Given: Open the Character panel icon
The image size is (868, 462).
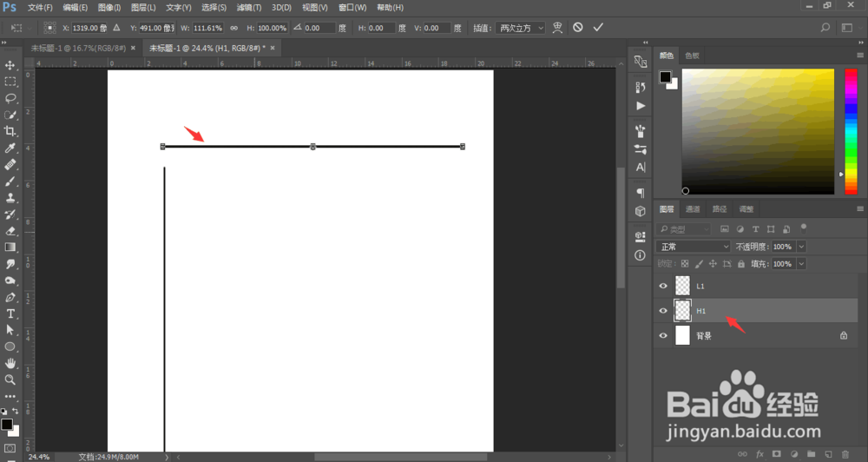Looking at the screenshot, I should click(x=641, y=168).
